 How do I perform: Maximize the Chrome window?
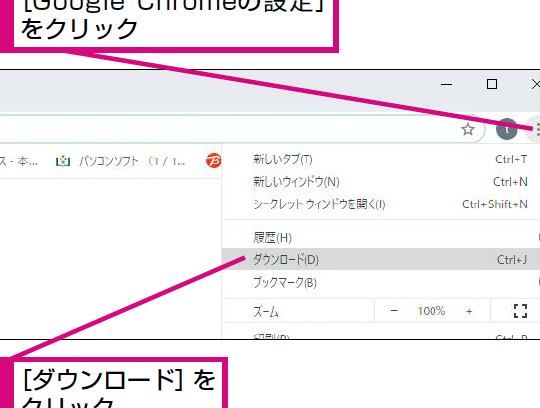pyautogui.click(x=492, y=84)
